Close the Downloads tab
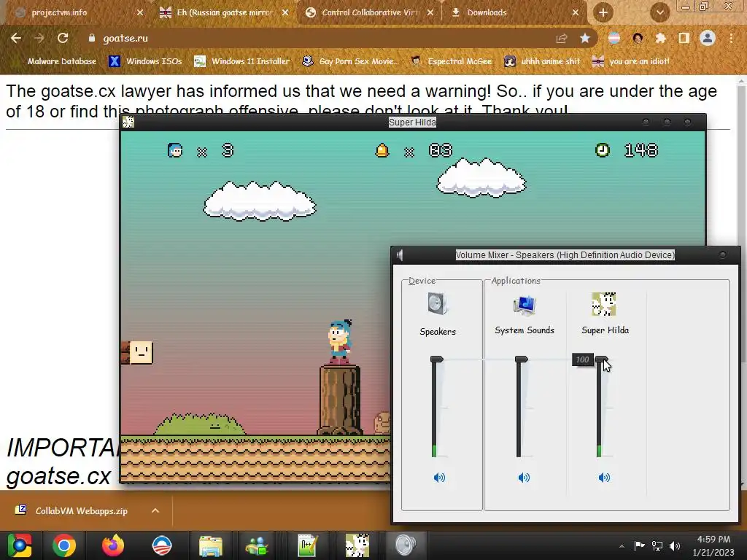Viewport: 747px width, 560px height. pyautogui.click(x=575, y=13)
